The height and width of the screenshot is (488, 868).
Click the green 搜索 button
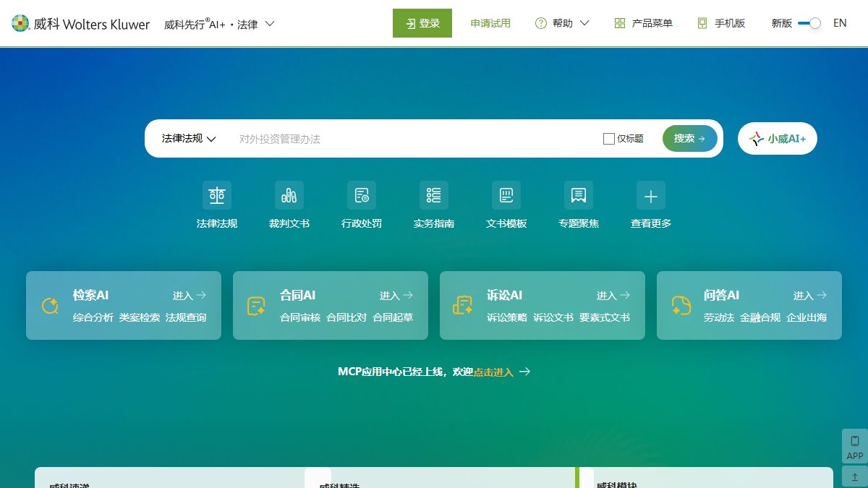coord(690,139)
